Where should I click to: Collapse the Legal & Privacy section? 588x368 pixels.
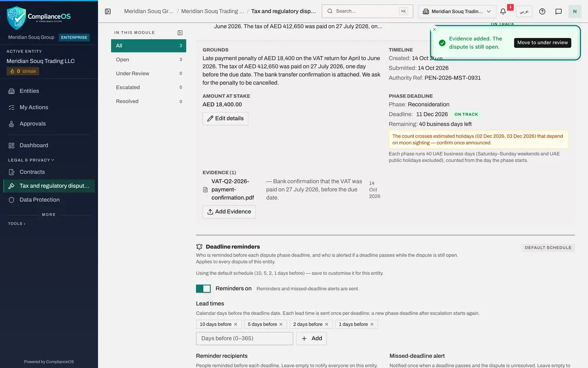coord(31,160)
